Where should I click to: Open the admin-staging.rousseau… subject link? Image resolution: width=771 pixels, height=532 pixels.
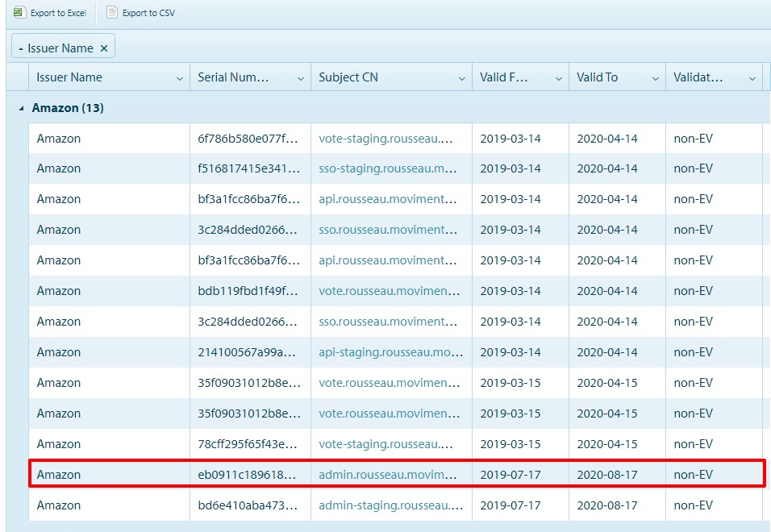pyautogui.click(x=390, y=505)
